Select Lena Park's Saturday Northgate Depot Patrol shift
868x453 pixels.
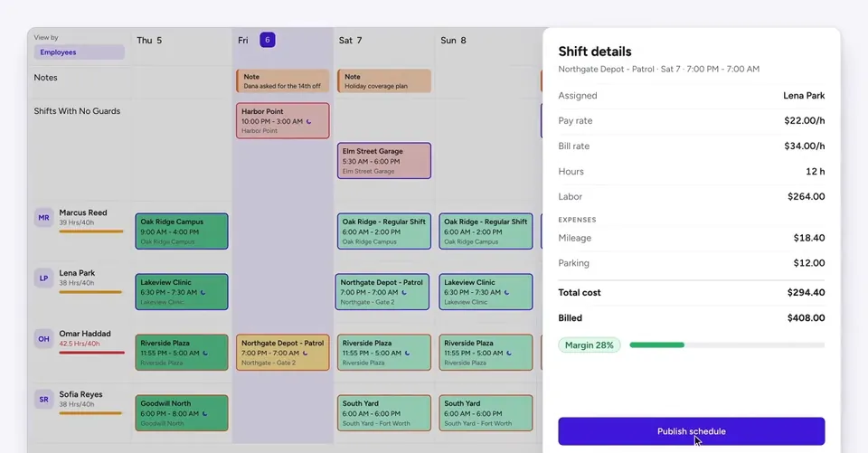pyautogui.click(x=382, y=291)
